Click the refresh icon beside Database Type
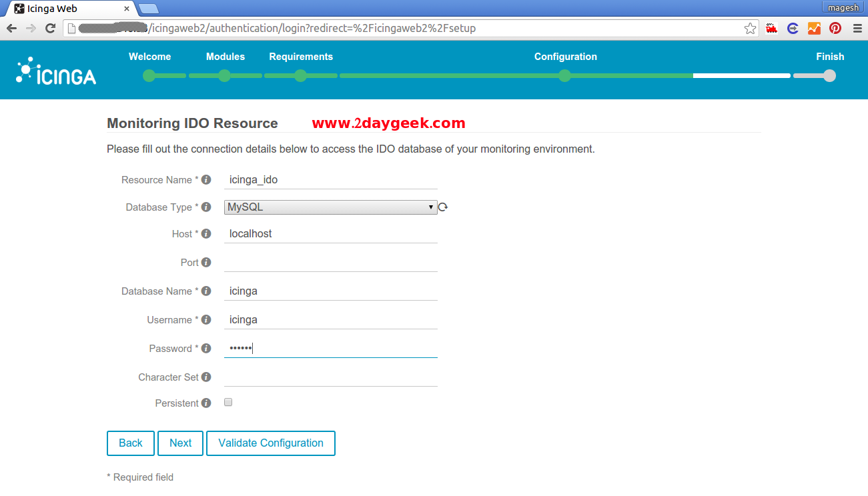 point(443,207)
